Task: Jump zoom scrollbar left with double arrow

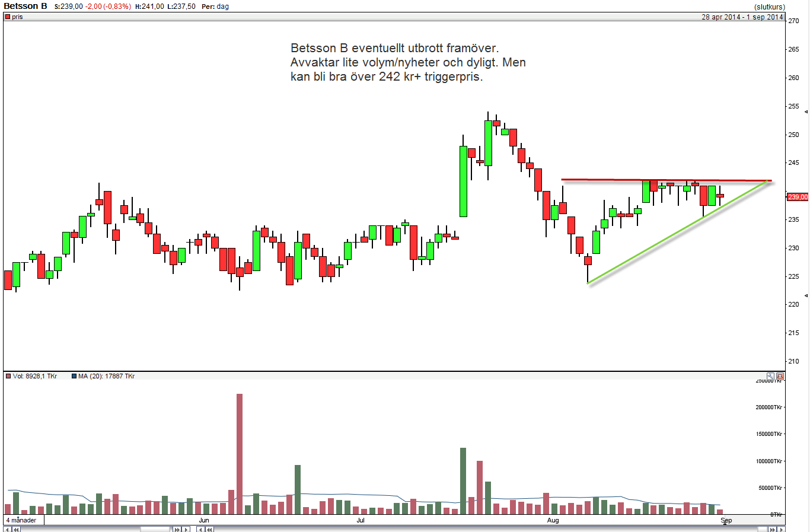Action: (x=16, y=529)
